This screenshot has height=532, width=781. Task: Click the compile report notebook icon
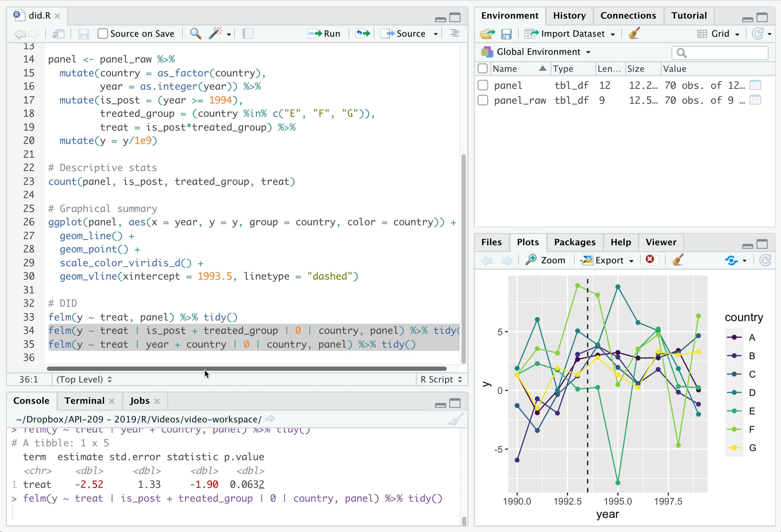[x=248, y=34]
